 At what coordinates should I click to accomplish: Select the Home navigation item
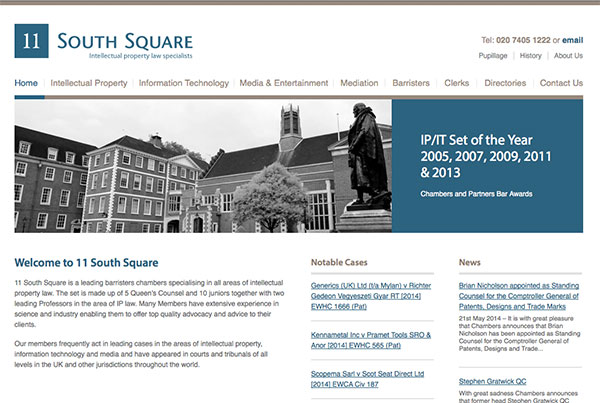point(26,83)
